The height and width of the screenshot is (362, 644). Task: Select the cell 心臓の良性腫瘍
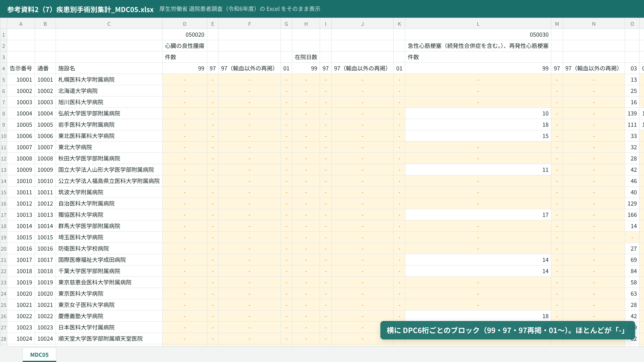pyautogui.click(x=185, y=46)
